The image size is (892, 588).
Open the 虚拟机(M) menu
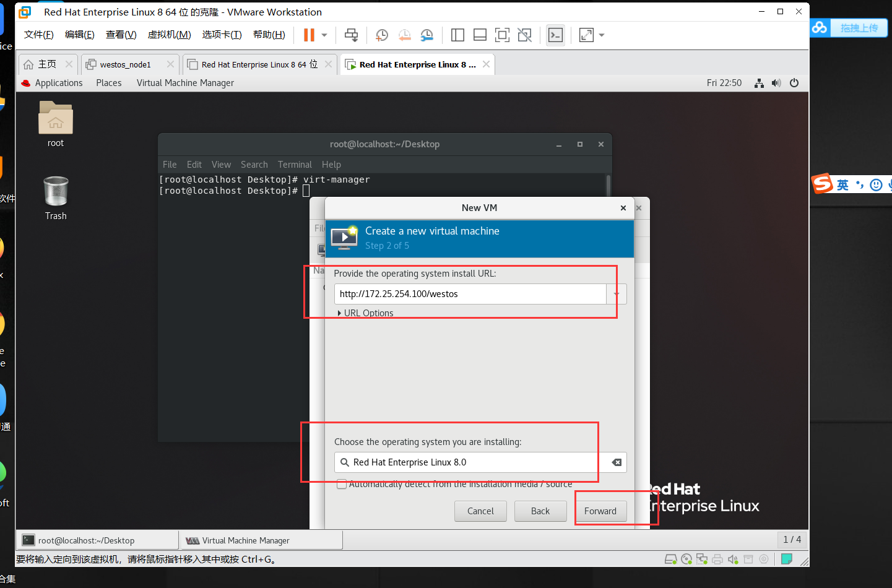[x=169, y=35]
